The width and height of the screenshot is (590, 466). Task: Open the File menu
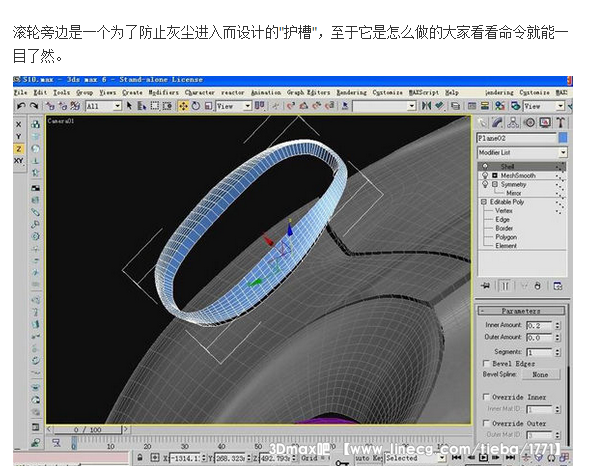coord(20,92)
